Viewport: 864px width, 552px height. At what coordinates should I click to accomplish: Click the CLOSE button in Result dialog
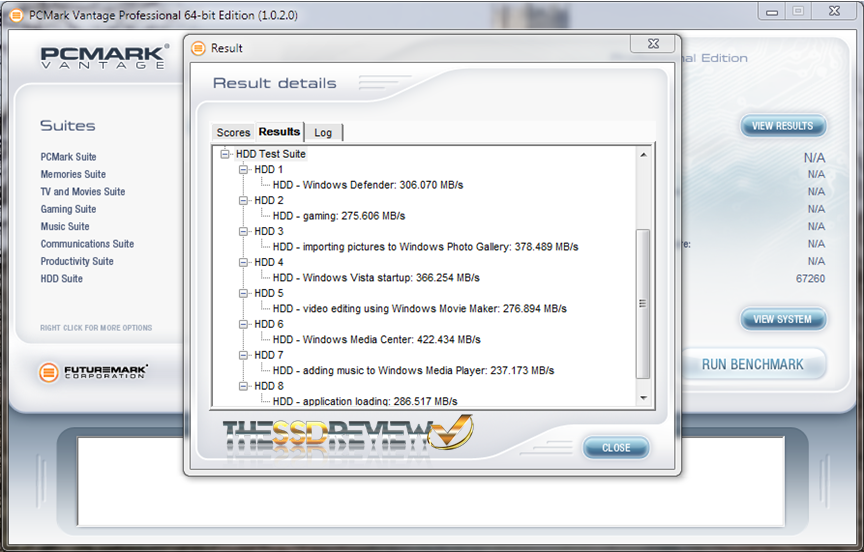click(616, 448)
